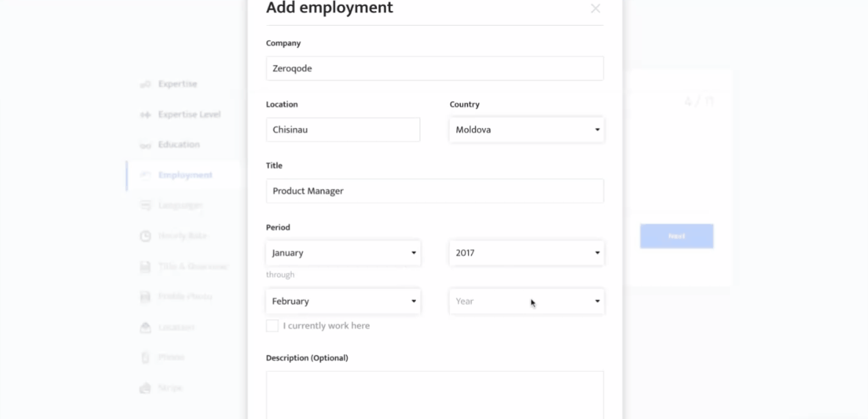Open the Country dropdown showing Moldova
The height and width of the screenshot is (419, 868).
[x=526, y=130]
